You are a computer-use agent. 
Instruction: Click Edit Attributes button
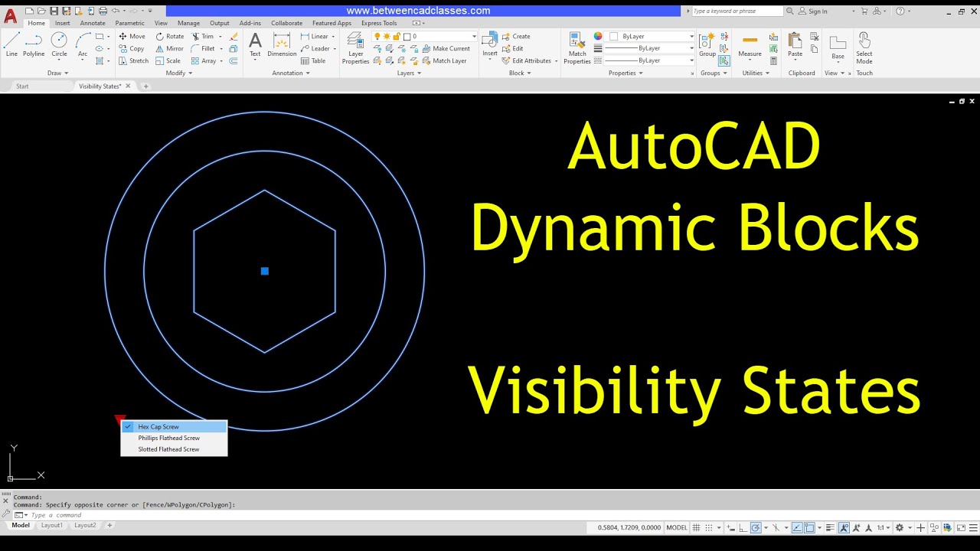click(x=526, y=60)
